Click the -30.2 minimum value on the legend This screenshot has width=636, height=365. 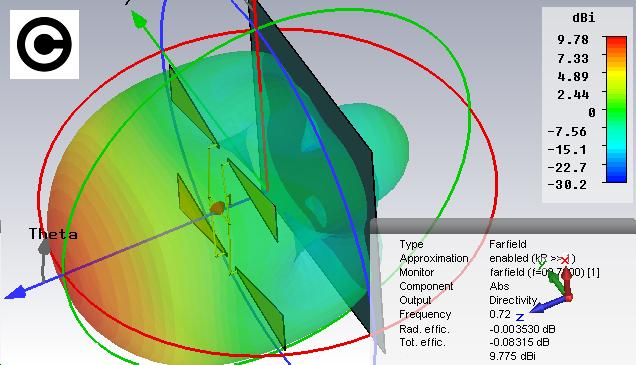pos(567,185)
